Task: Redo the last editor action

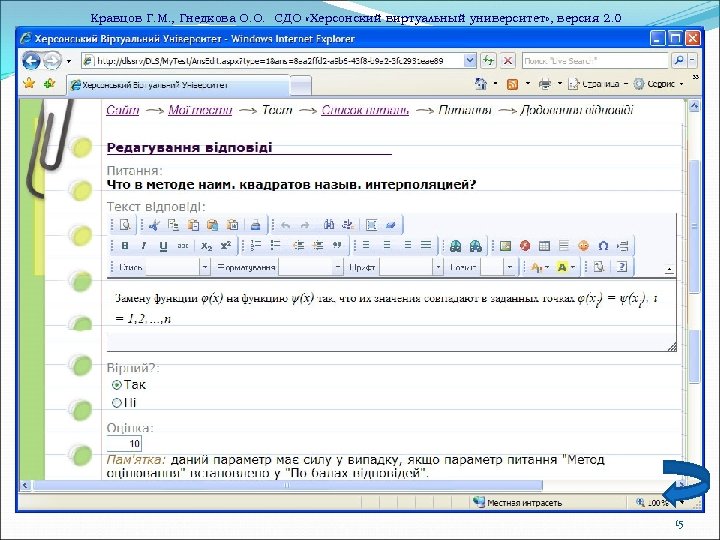Action: click(x=304, y=225)
